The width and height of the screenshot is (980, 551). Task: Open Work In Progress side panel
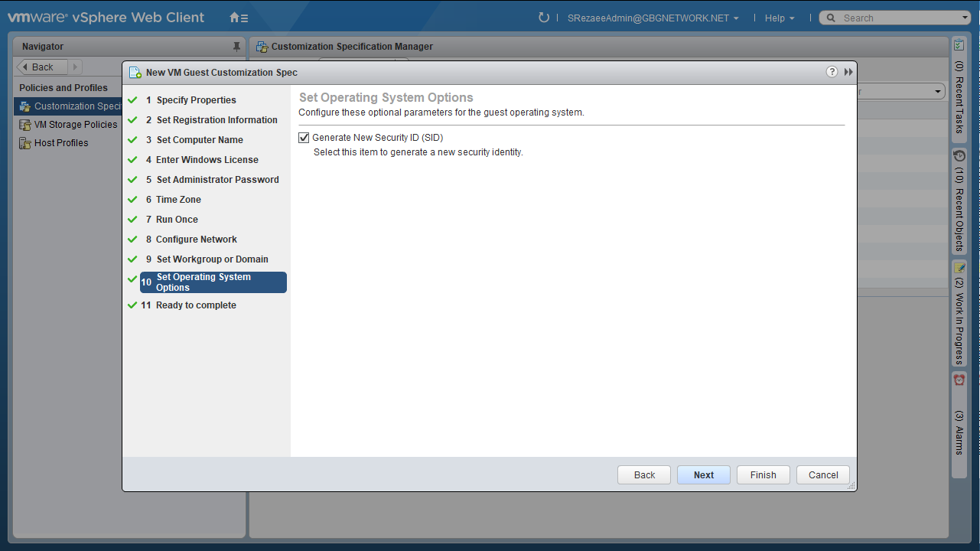pos(959,314)
